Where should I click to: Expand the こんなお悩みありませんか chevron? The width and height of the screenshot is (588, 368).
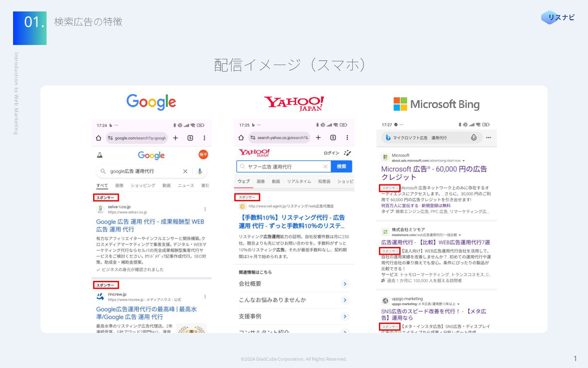click(x=345, y=300)
